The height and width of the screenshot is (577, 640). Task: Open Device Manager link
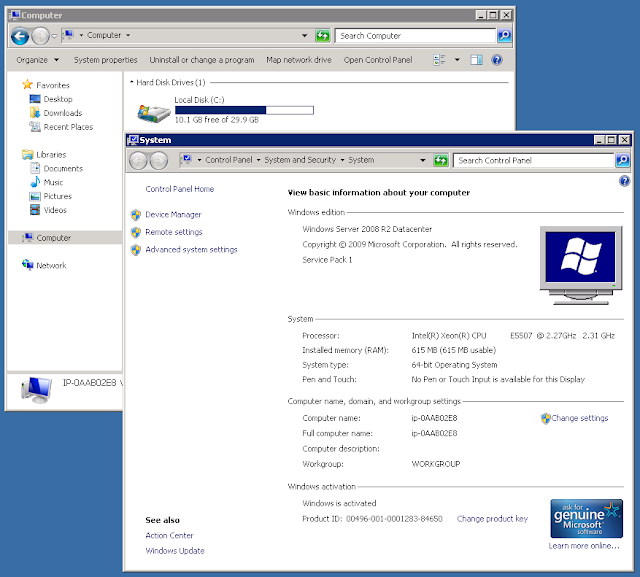[x=173, y=215]
